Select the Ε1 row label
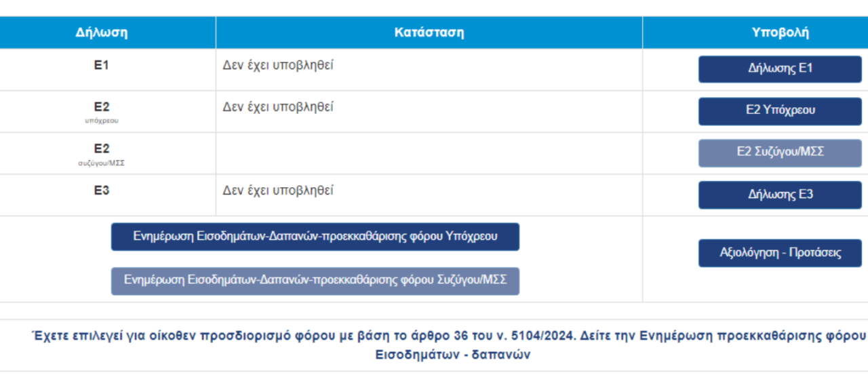 click(102, 66)
